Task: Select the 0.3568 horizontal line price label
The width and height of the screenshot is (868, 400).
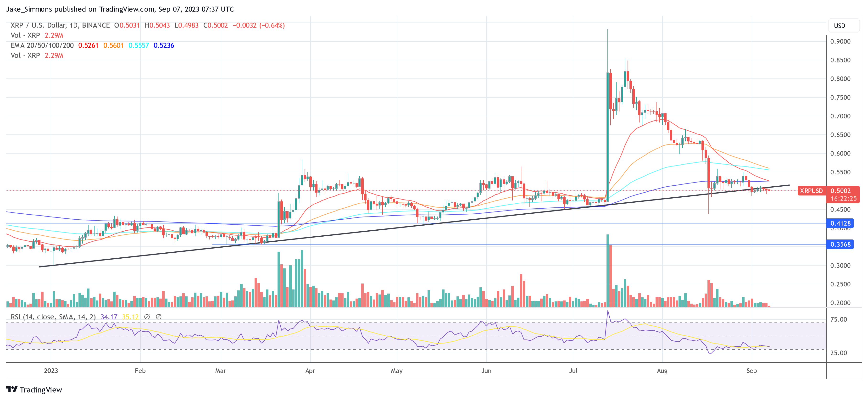Action: (x=840, y=244)
